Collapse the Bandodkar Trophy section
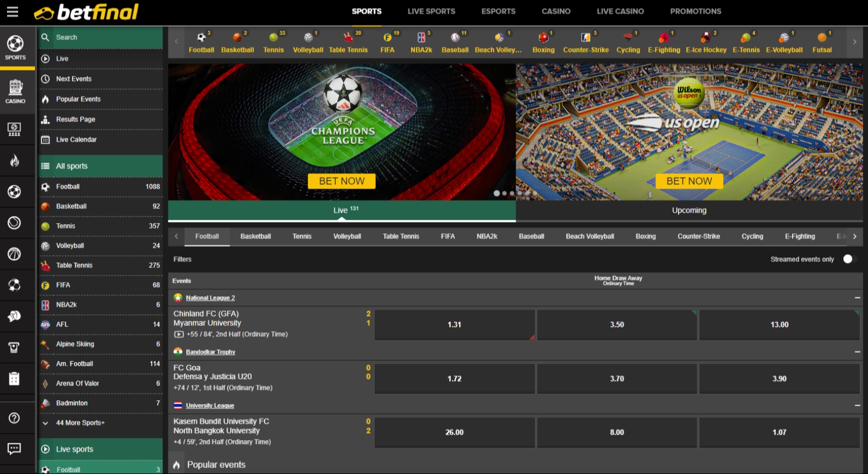 click(x=857, y=352)
